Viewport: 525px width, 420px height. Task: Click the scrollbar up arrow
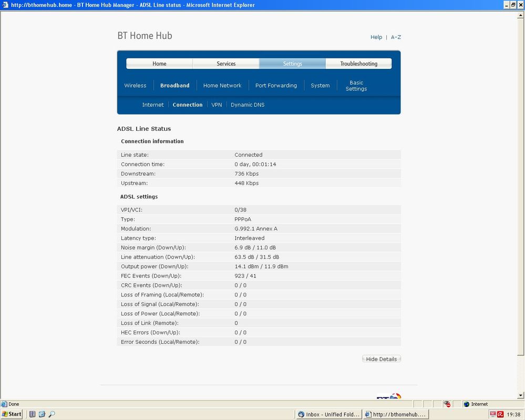coord(521,15)
